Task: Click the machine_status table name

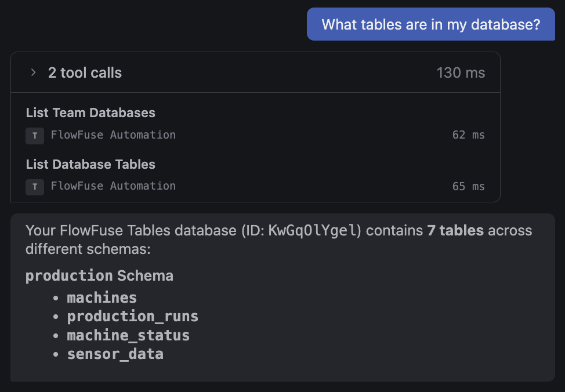Action: pos(128,335)
